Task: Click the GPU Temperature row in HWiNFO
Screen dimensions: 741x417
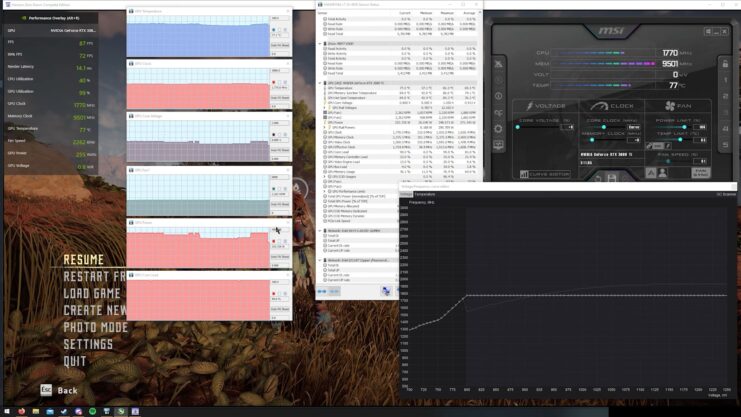Action: click(399, 88)
